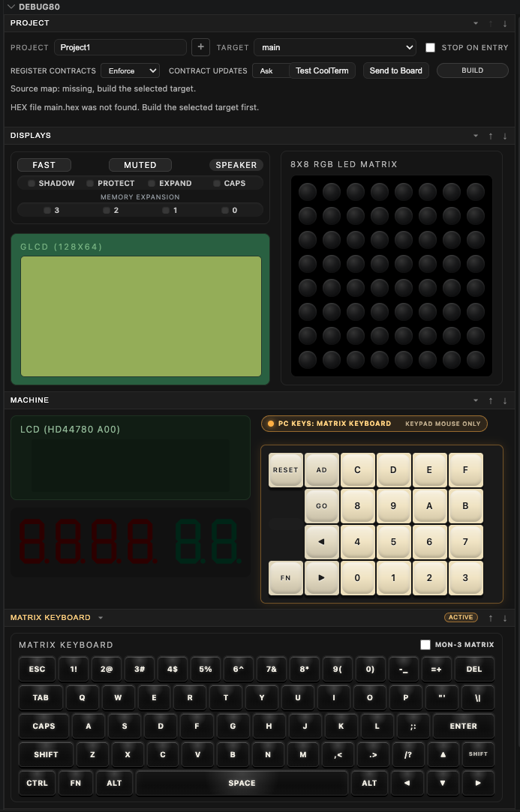Move MACHINE section up with arrow
This screenshot has height=812, width=520.
pyautogui.click(x=491, y=400)
